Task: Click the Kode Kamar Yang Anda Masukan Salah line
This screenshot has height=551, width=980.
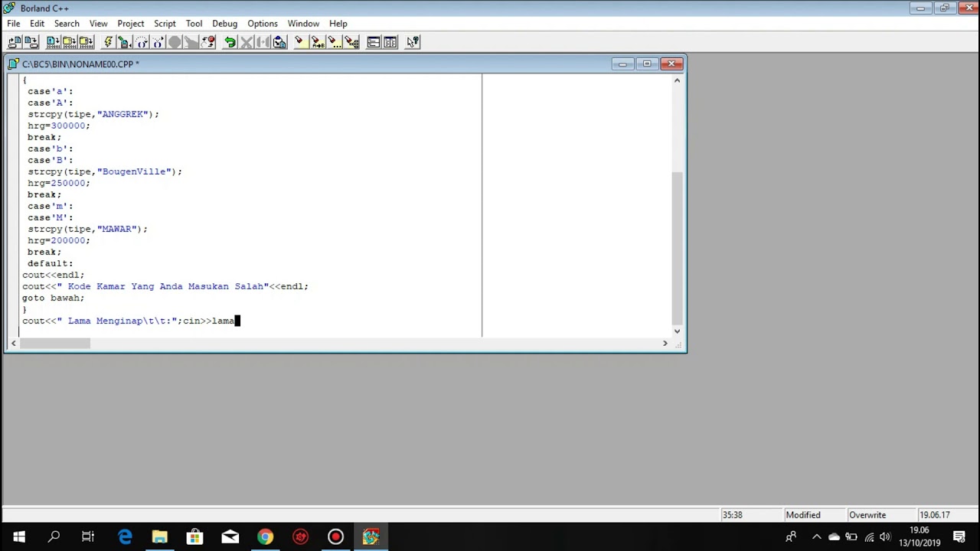Action: (x=165, y=286)
